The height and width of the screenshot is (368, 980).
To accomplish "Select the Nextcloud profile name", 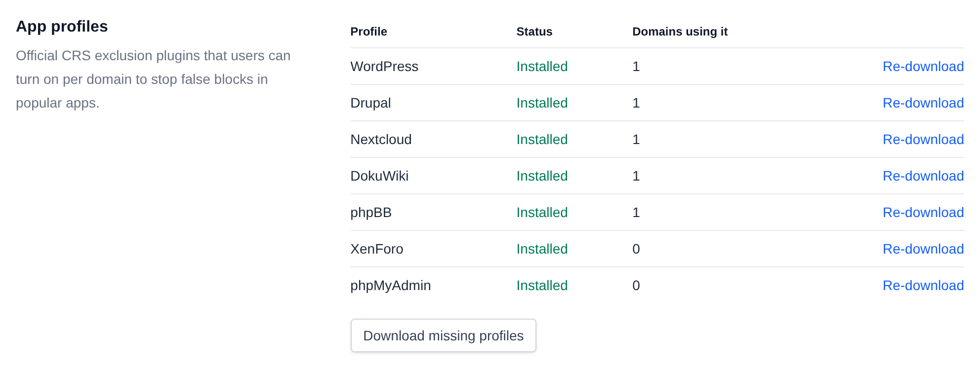I will (x=381, y=140).
